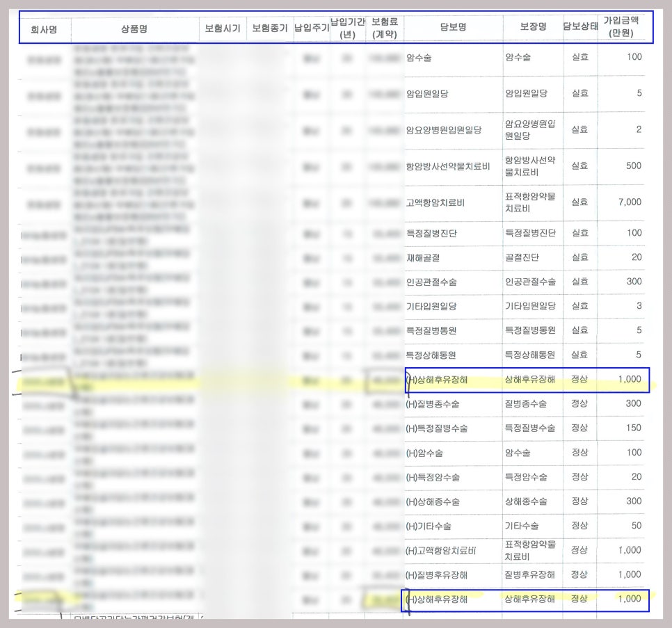Image resolution: width=672 pixels, height=628 pixels.
Task: Click the 상품명 column header
Action: pos(134,29)
